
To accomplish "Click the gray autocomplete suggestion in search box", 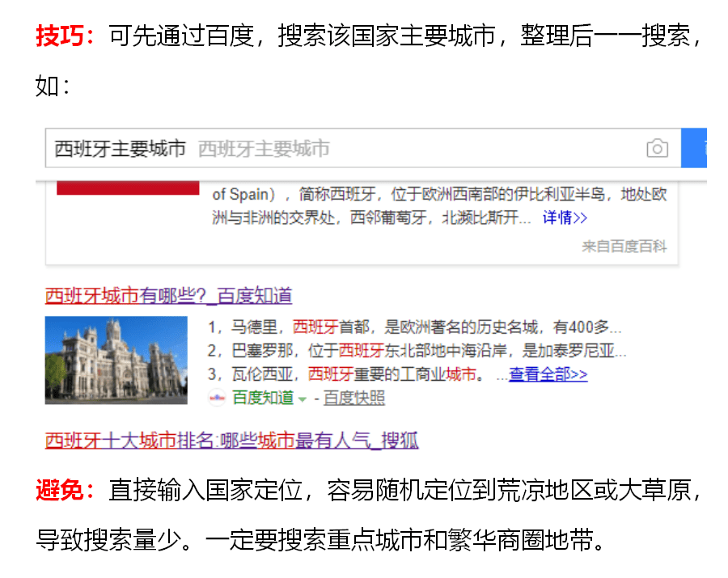I will [x=264, y=149].
